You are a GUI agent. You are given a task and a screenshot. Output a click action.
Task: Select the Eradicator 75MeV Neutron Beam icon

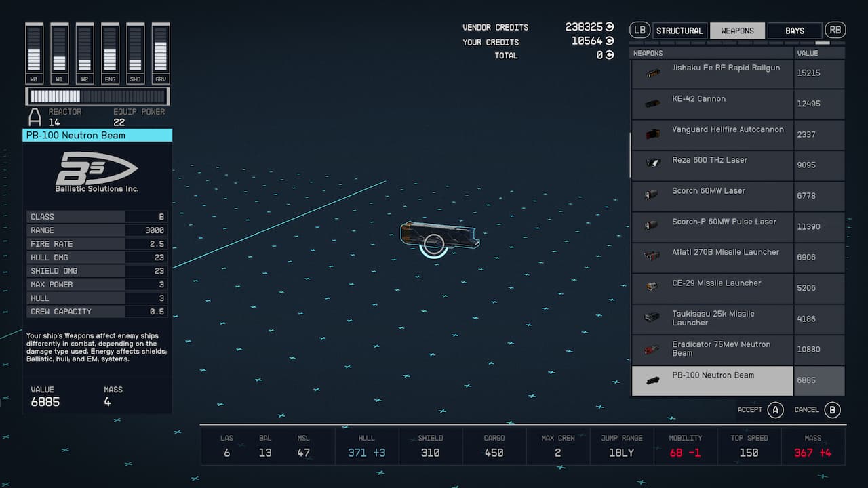click(x=652, y=350)
